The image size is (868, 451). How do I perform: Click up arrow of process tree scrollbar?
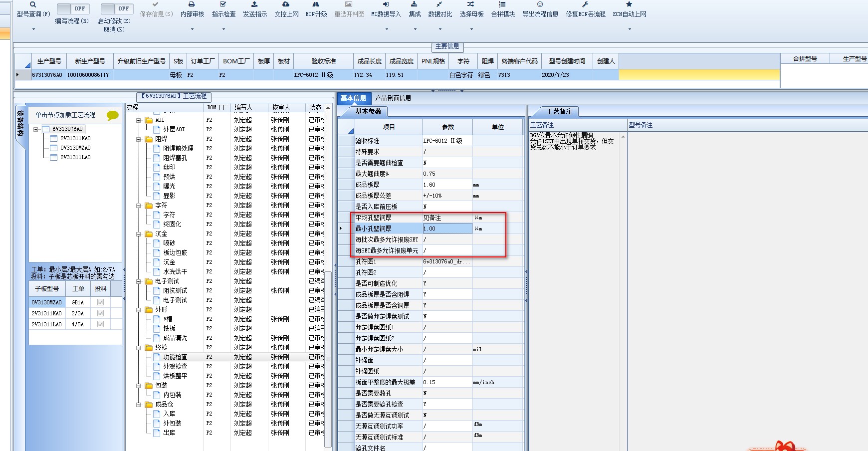pyautogui.click(x=328, y=107)
